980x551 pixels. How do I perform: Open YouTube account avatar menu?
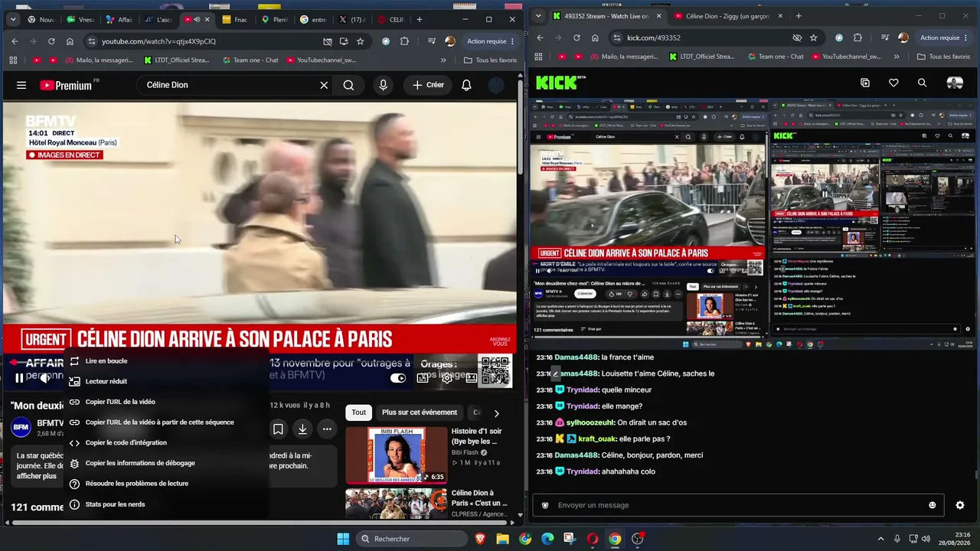(496, 85)
